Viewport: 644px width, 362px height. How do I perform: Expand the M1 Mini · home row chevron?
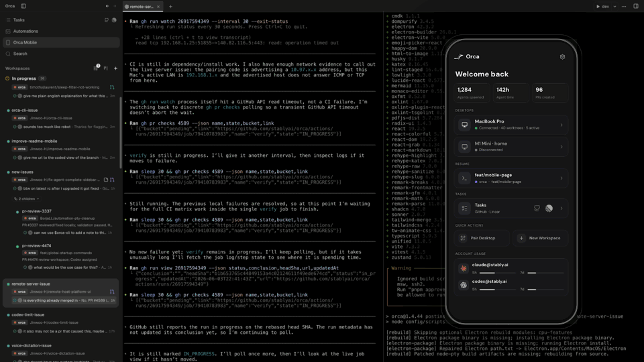[x=561, y=147]
